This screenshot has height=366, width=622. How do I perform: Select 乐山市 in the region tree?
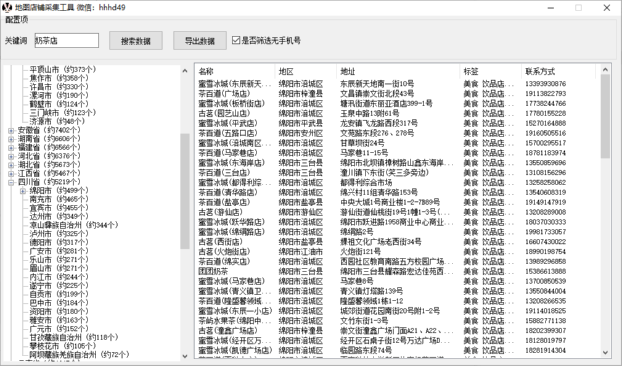pyautogui.click(x=59, y=260)
